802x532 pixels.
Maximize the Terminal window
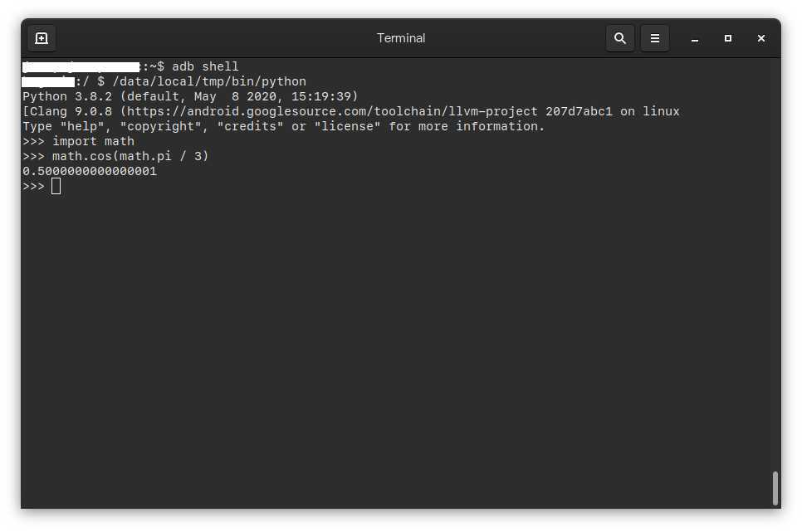coord(728,38)
